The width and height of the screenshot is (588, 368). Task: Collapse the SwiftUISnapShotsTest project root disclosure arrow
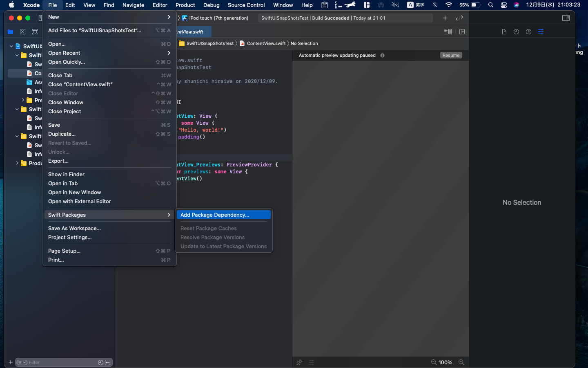11,46
